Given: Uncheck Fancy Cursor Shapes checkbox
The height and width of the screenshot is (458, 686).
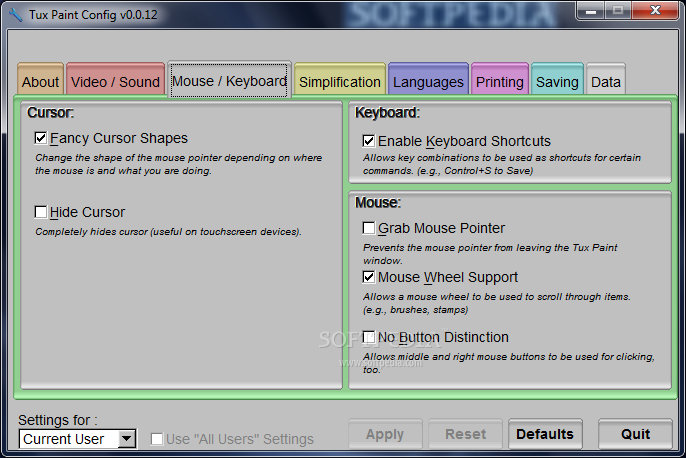Looking at the screenshot, I should coord(41,138).
